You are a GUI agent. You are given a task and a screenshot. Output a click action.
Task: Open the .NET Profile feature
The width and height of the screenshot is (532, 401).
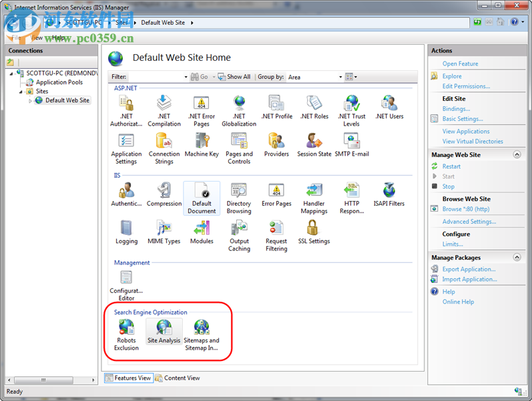[277, 108]
